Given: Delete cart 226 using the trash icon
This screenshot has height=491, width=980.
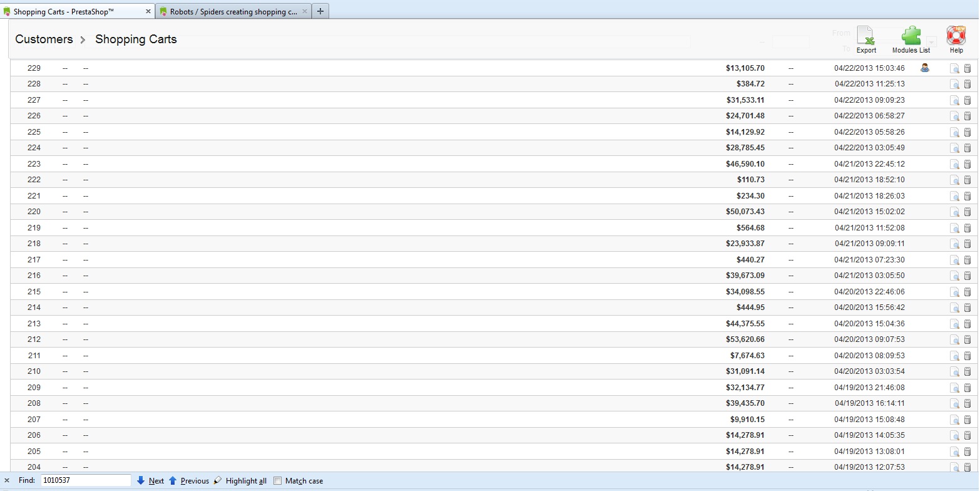Looking at the screenshot, I should click(x=967, y=116).
